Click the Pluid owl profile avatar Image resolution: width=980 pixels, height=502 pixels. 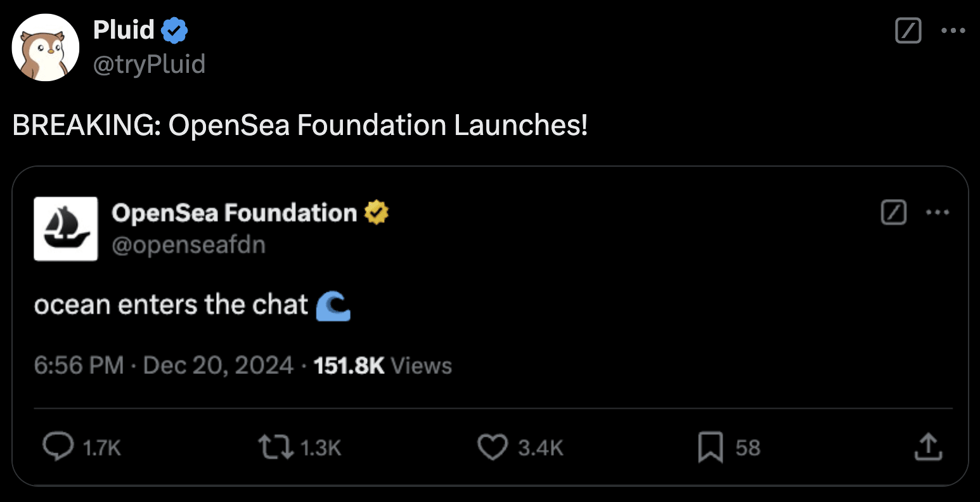(46, 48)
